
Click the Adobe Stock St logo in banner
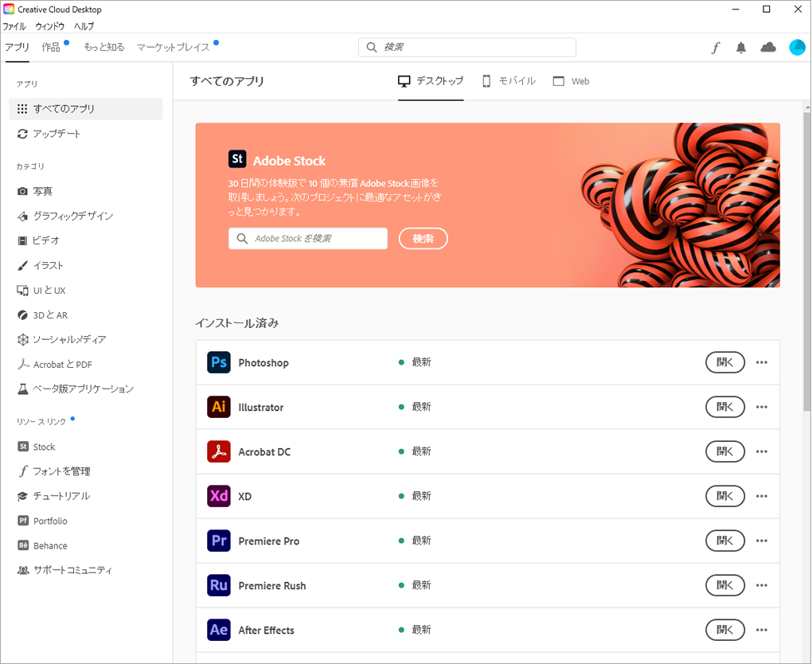point(237,159)
